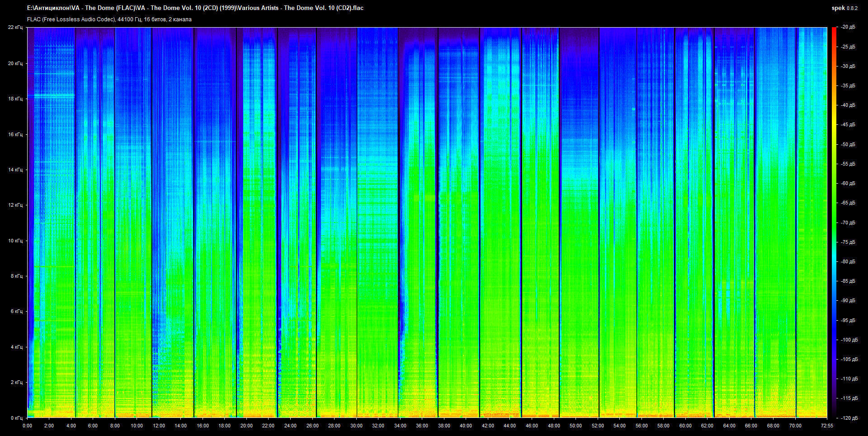Click the -120 дБ scale label
The width and height of the screenshot is (868, 436).
click(x=849, y=418)
